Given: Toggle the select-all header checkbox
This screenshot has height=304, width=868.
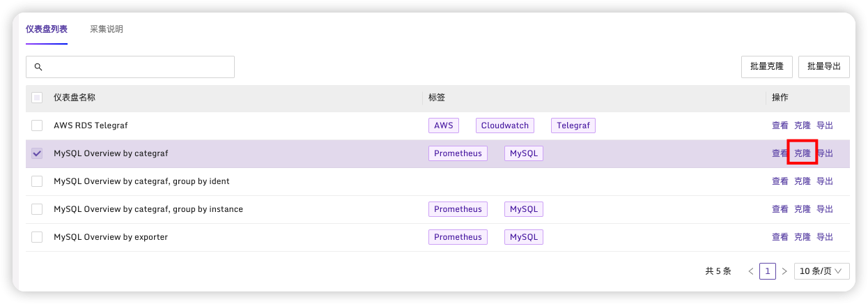Looking at the screenshot, I should pos(37,98).
